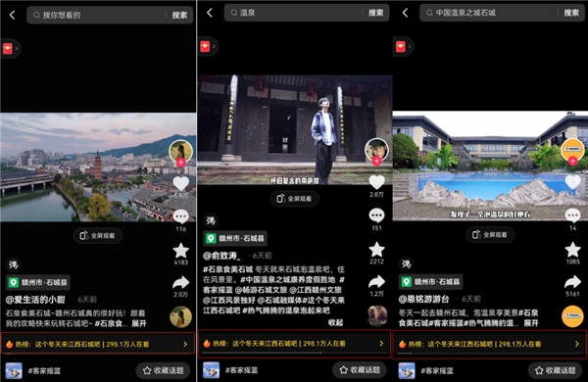The image size is (588, 382).
Task: Tap 搜索 button next to '温泉' query
Action: [375, 13]
